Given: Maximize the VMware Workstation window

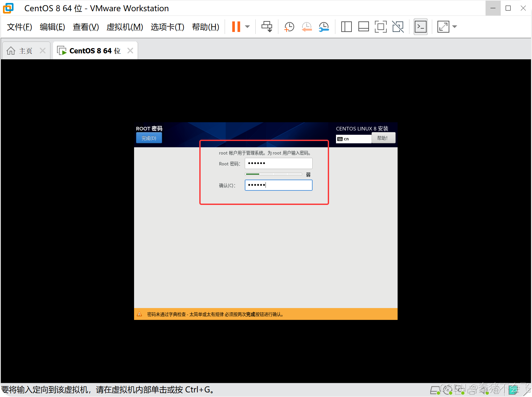Looking at the screenshot, I should (508, 8).
